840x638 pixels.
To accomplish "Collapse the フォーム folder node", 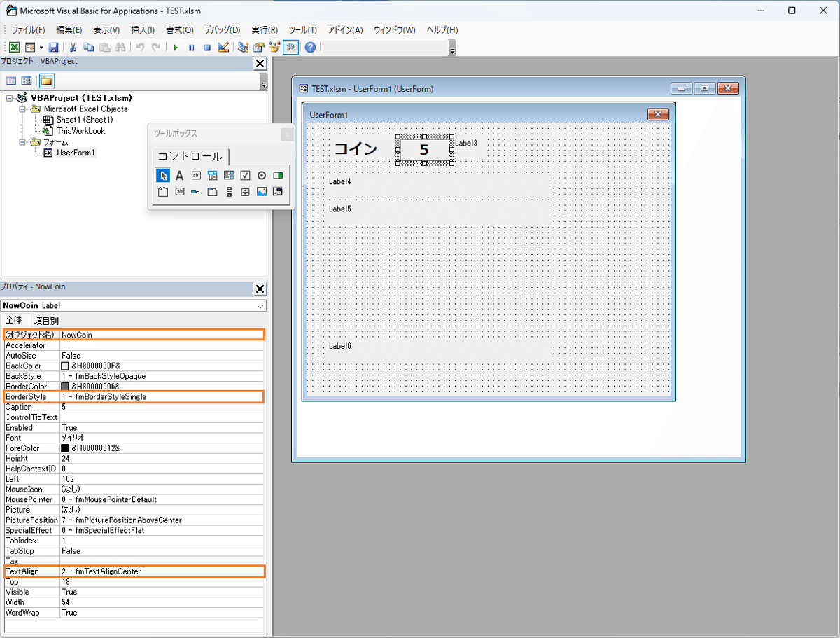I will click(x=22, y=142).
